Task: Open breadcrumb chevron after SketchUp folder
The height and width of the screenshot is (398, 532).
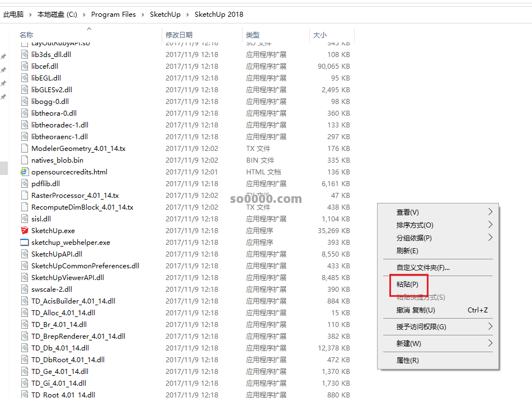Action: point(187,15)
